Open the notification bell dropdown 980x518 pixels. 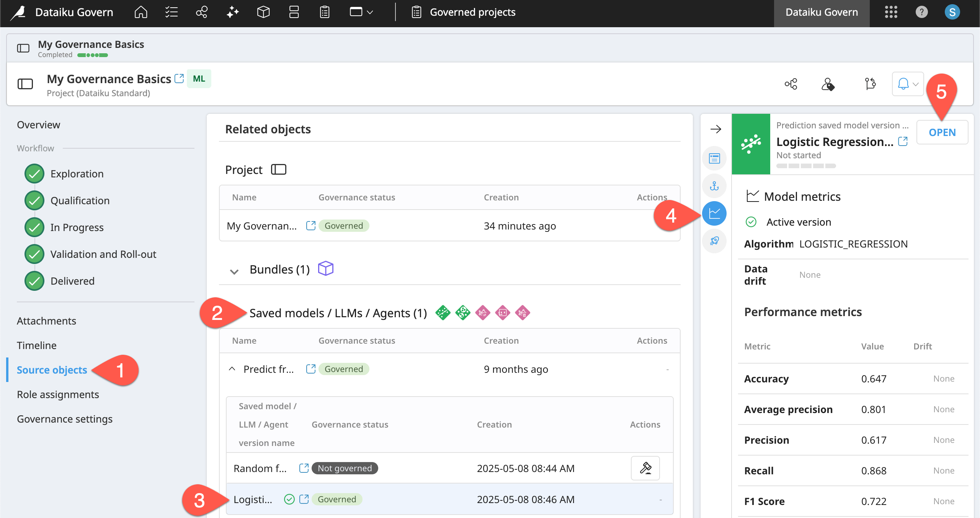tap(908, 84)
